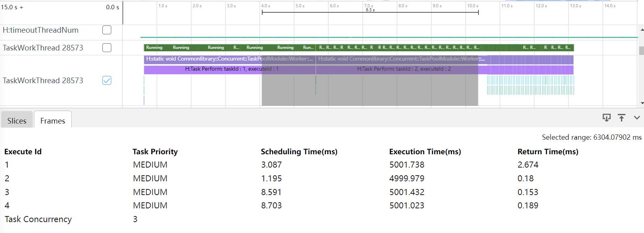The width and height of the screenshot is (644, 233).
Task: Uncheck the second TaskWorkThread 28573 checkbox
Action: pyautogui.click(x=107, y=80)
